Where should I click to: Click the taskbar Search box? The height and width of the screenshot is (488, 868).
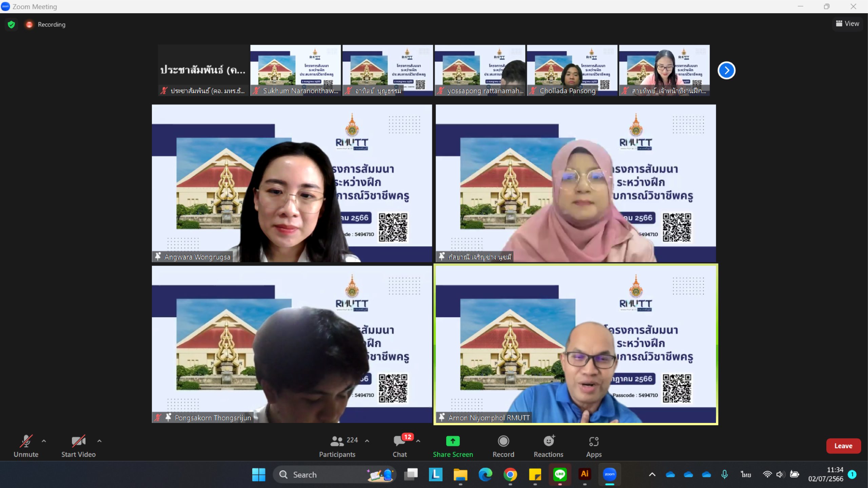click(x=334, y=475)
